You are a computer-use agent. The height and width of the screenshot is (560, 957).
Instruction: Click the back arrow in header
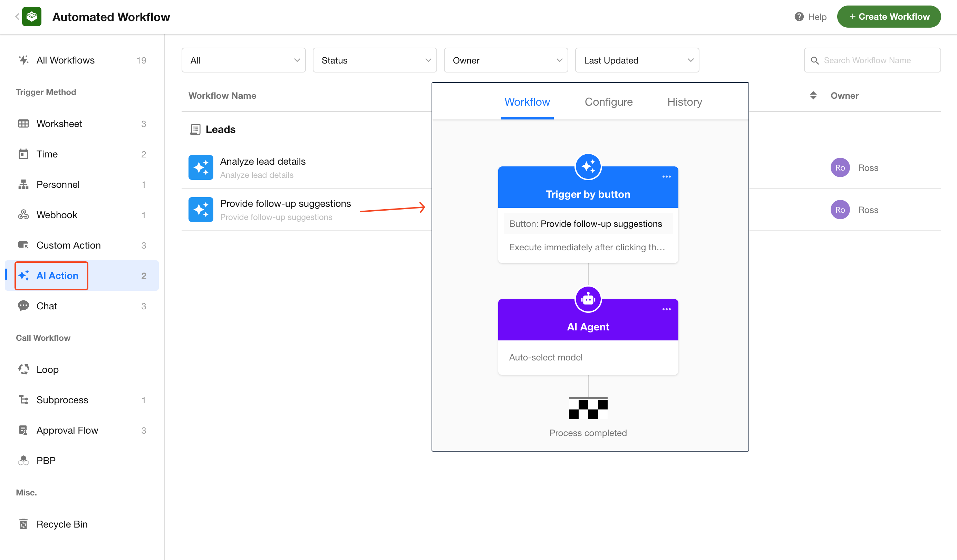pyautogui.click(x=17, y=17)
